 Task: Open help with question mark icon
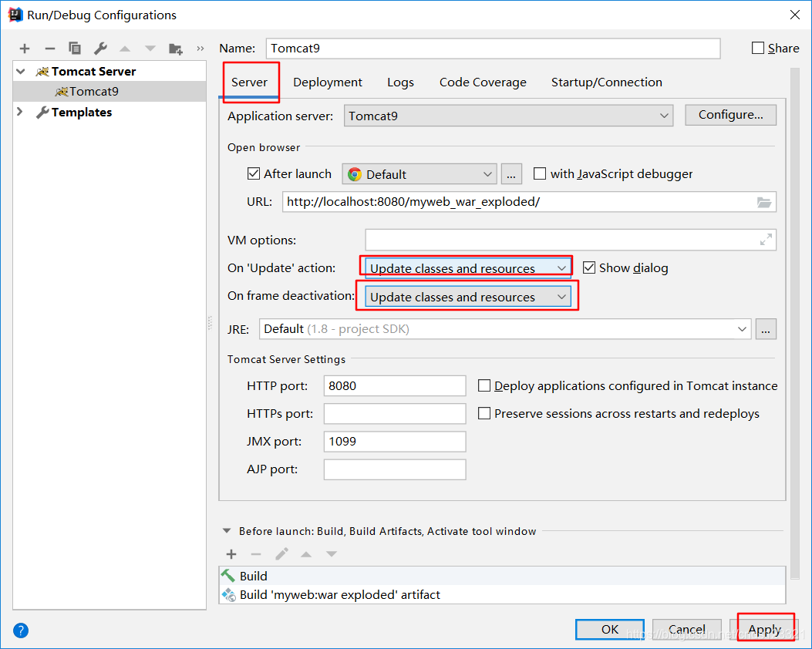tap(21, 631)
